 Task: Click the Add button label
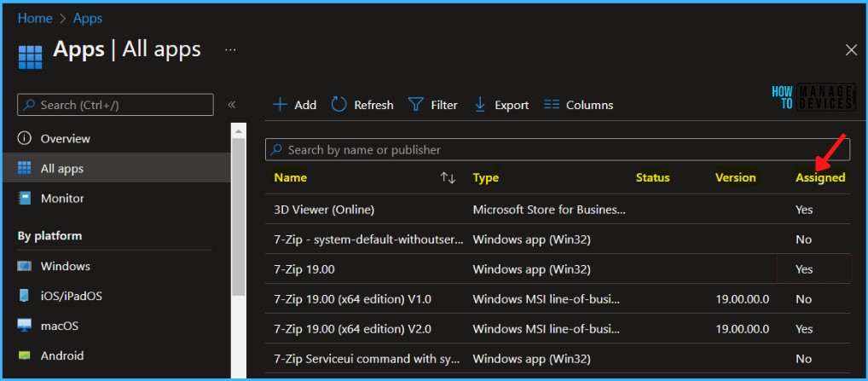coord(305,105)
